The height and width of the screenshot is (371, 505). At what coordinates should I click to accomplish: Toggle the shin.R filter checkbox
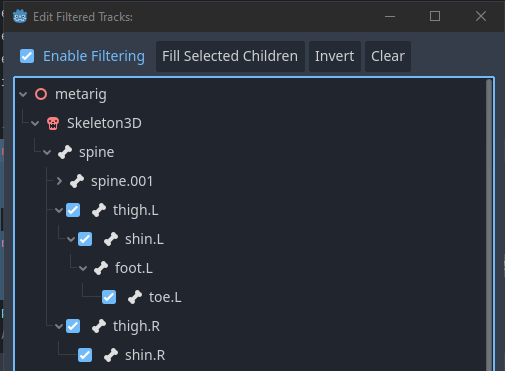[85, 355]
